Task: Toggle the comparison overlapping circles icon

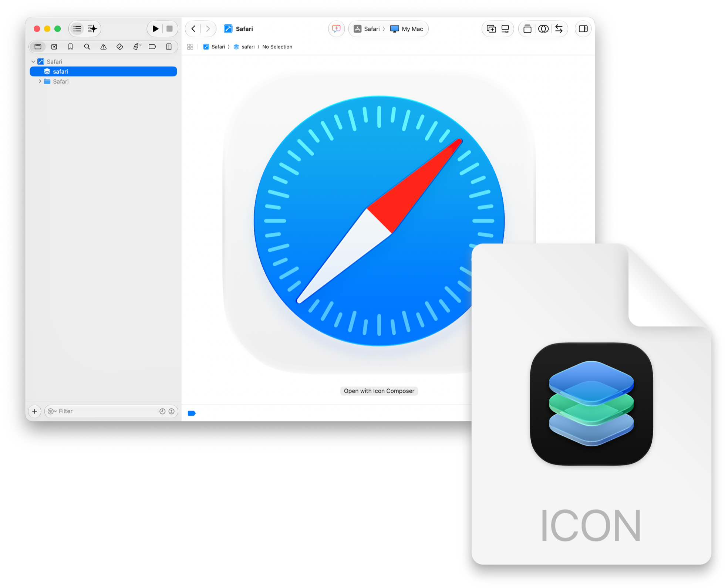Action: tap(543, 29)
